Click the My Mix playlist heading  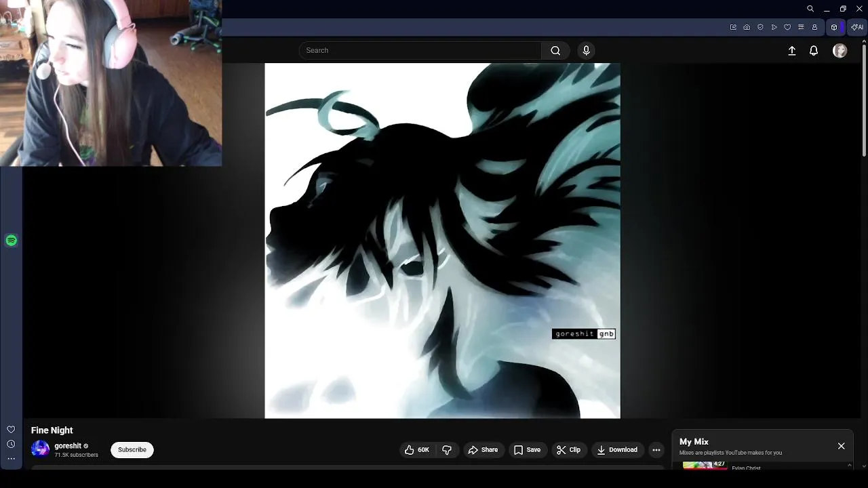pyautogui.click(x=694, y=442)
